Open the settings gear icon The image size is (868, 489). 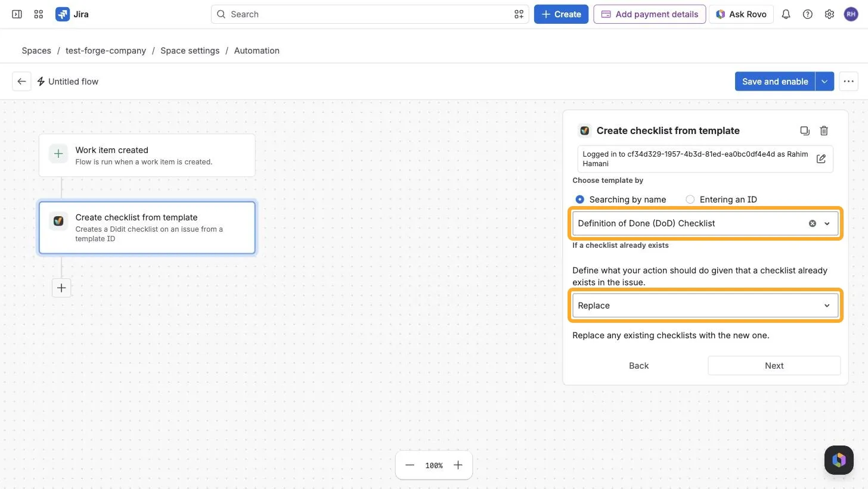pos(829,14)
